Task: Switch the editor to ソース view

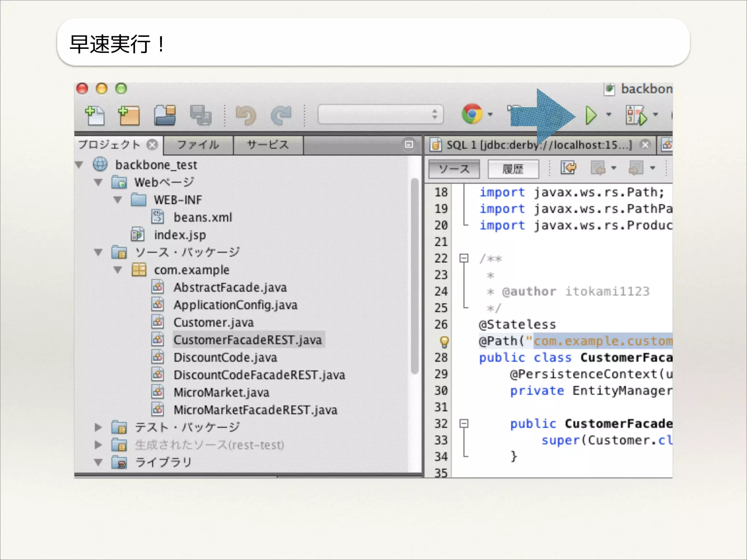Action: tap(454, 169)
